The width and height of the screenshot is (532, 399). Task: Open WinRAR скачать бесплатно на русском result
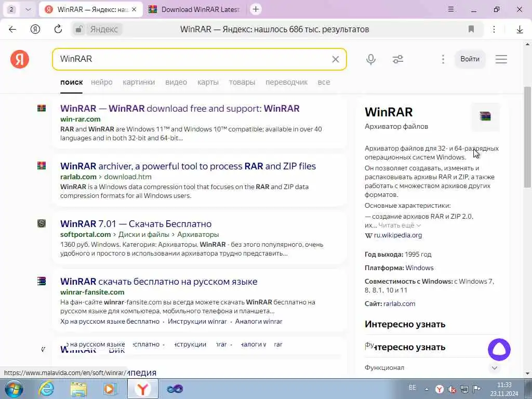click(x=159, y=281)
